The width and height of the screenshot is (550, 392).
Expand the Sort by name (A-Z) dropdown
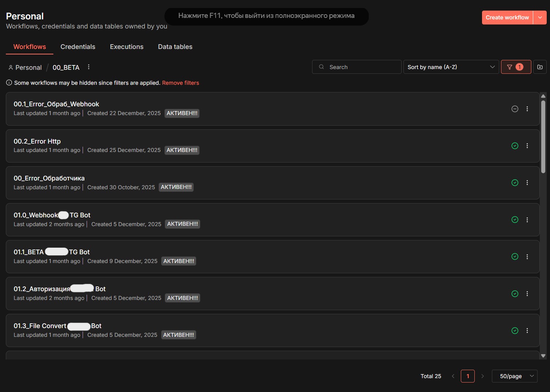point(451,67)
